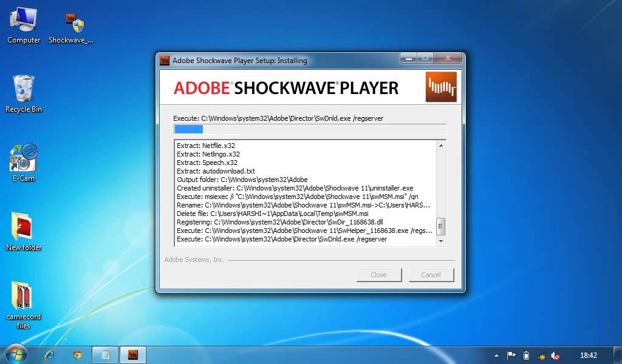Click the Close button in the setup dialog
622x364 pixels.
379,274
